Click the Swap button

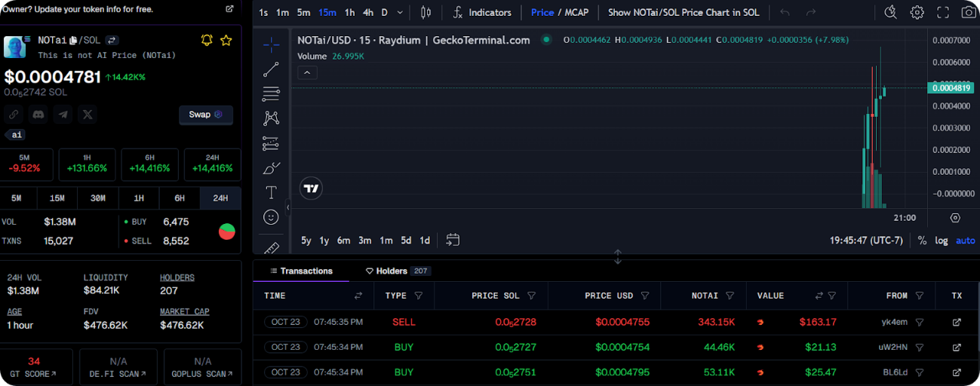[206, 115]
